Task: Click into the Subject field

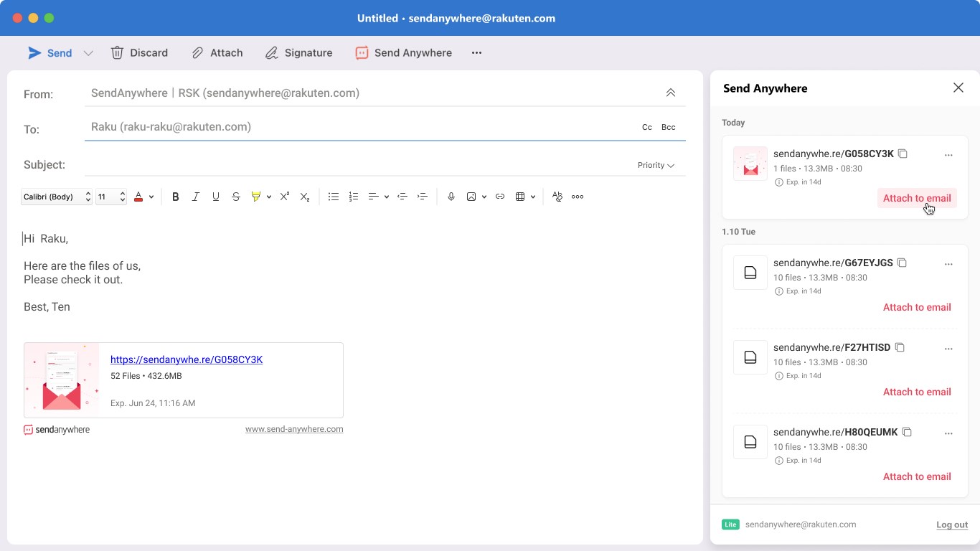Action: [359, 165]
